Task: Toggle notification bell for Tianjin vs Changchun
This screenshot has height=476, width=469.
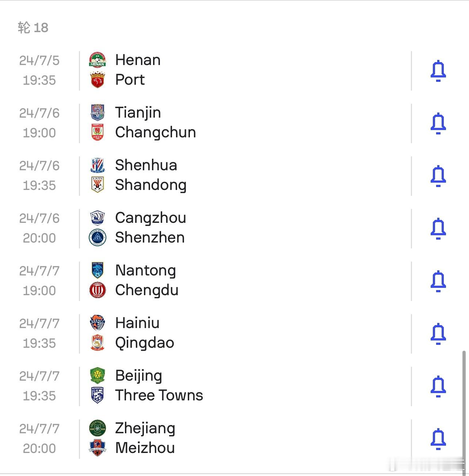Action: (438, 123)
